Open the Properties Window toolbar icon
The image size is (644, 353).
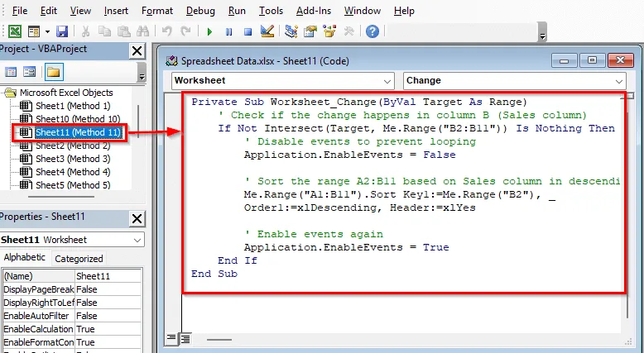310,31
